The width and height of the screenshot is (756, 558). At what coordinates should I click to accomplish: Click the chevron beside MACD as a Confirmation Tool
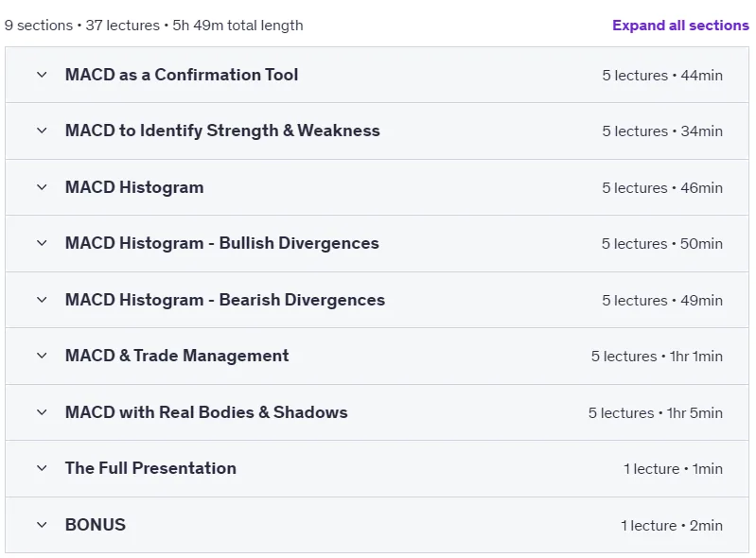click(x=42, y=75)
